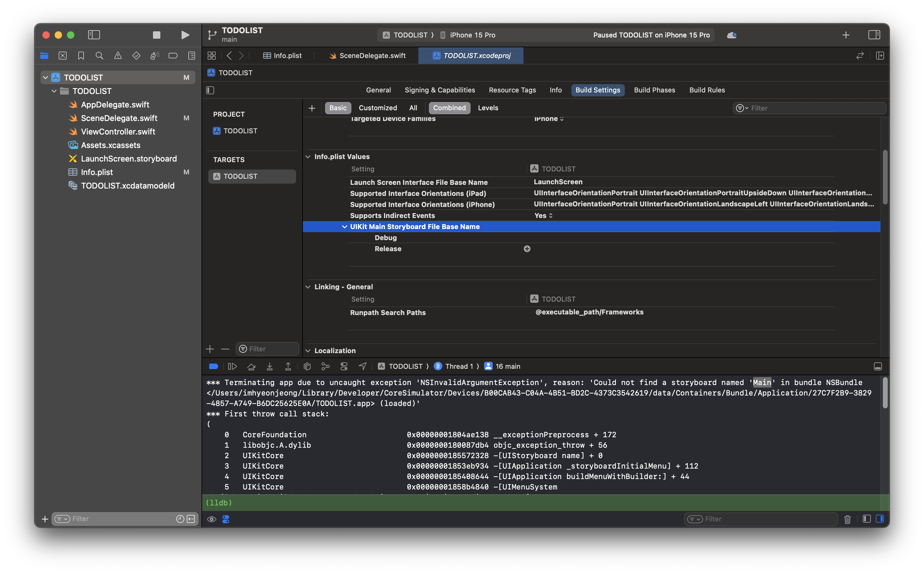Open AppDelegate.swift in the navigator
Screen dimensions: 924x573
tap(115, 105)
